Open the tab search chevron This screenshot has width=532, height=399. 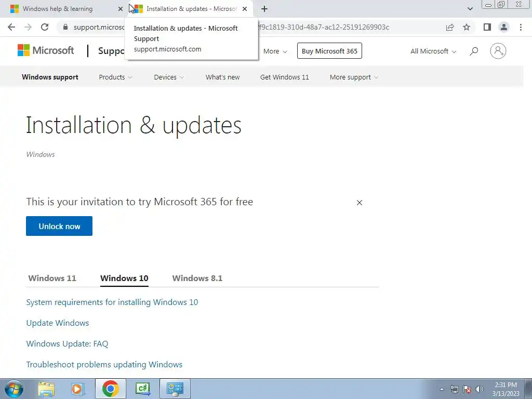470,9
